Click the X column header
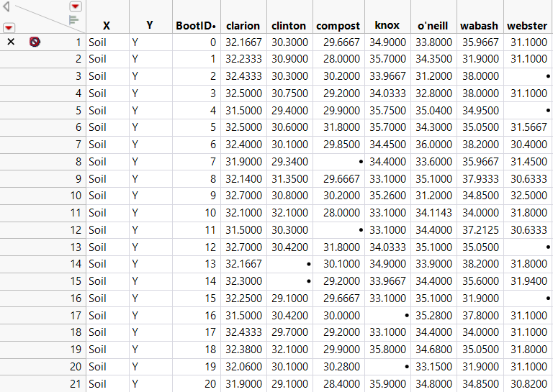The image size is (553, 392). (107, 25)
